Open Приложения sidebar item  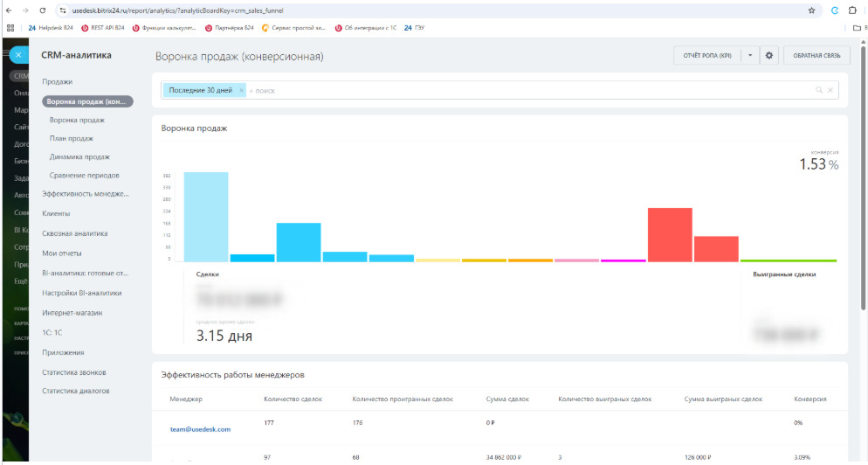pyautogui.click(x=63, y=352)
